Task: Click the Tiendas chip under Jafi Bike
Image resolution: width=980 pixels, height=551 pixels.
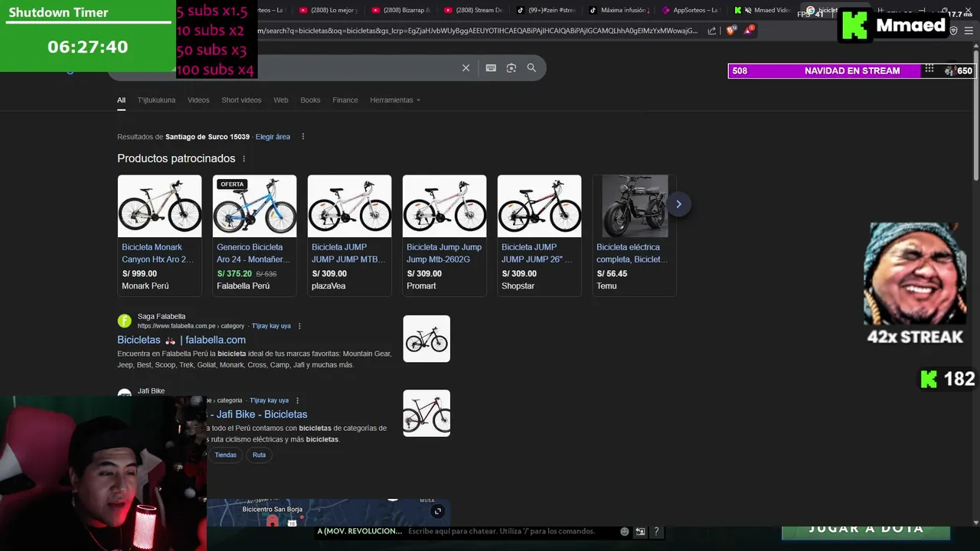Action: [x=226, y=455]
